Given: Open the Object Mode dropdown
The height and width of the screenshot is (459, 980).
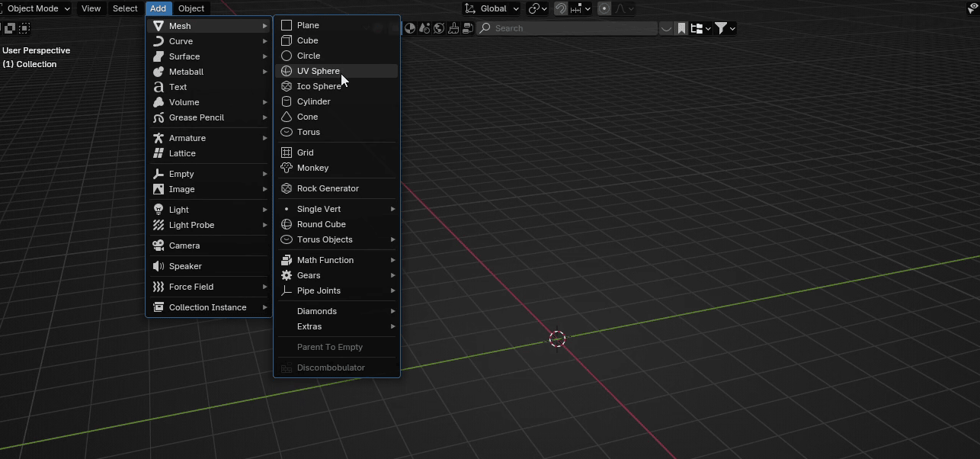Looking at the screenshot, I should [37, 8].
